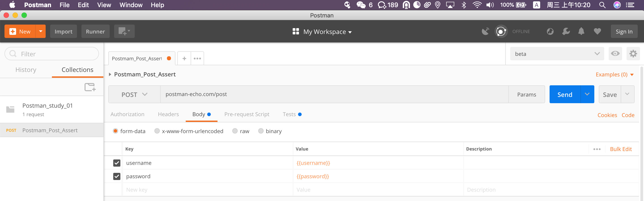Click the Send button
Screen dimensions: 644x201
(x=565, y=94)
